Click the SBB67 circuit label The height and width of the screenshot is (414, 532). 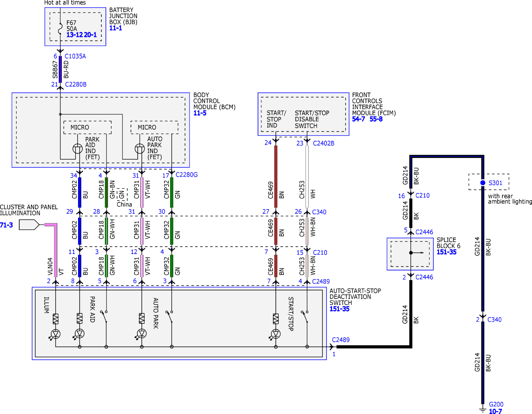pyautogui.click(x=55, y=69)
